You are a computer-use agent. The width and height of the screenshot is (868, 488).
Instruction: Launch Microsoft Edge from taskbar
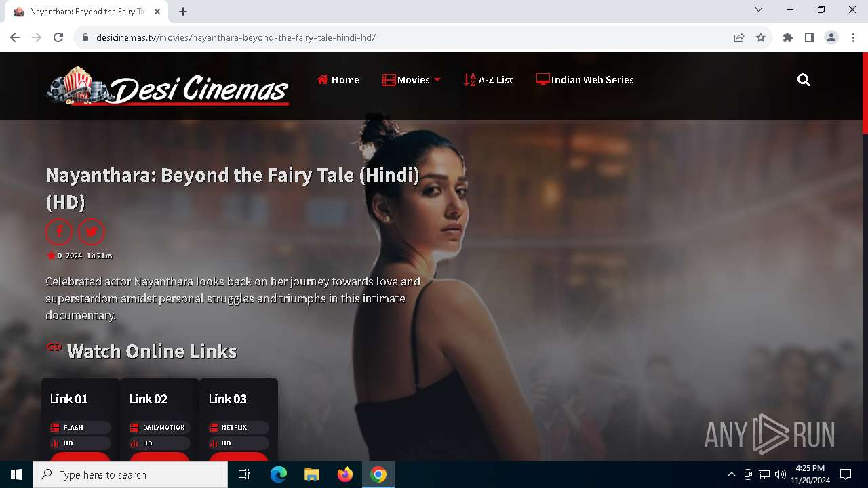[x=279, y=474]
